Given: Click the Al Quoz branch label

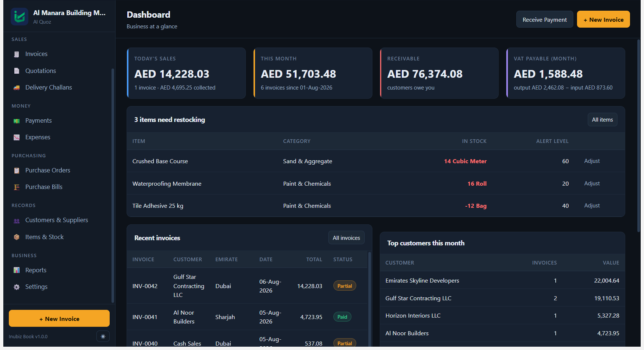Looking at the screenshot, I should (42, 22).
